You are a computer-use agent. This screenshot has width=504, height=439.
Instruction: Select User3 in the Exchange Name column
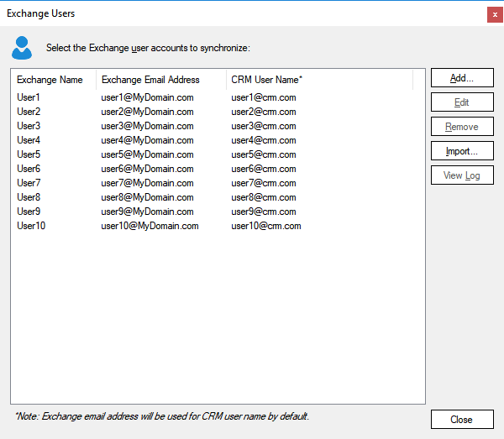29,126
